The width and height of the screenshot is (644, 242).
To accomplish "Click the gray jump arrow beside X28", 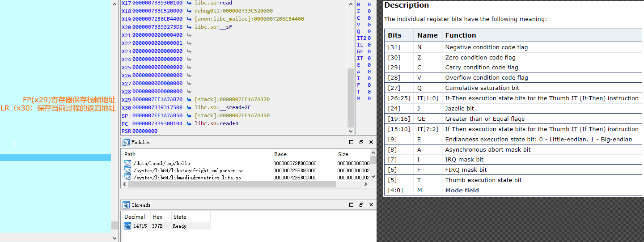I will (x=189, y=91).
